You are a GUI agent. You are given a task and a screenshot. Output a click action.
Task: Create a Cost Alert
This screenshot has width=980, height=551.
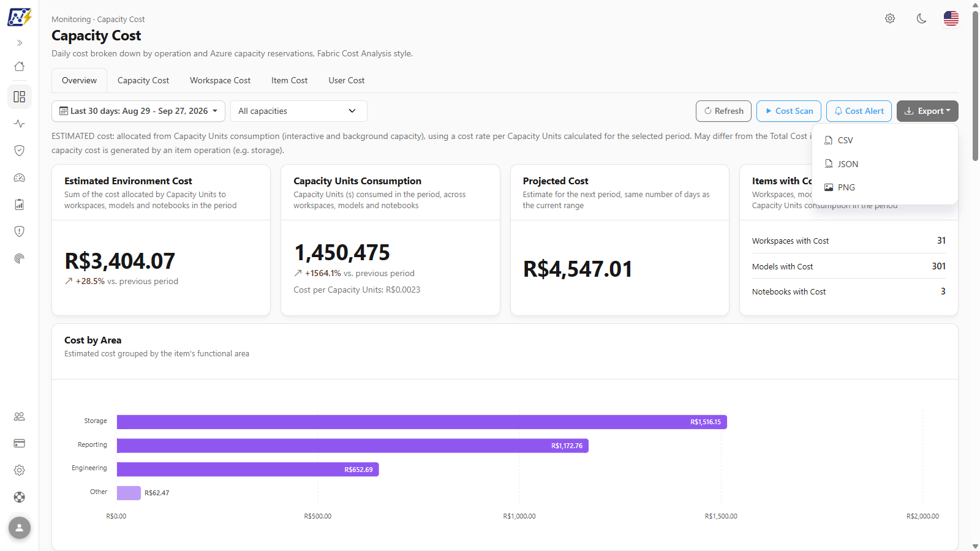[859, 111]
